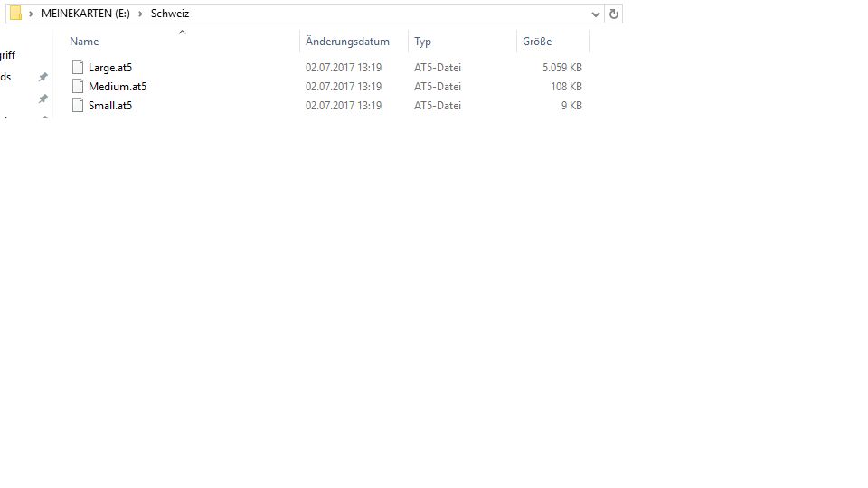Navigate to MEINEKARTEN (E:) breadcrumb
Image resolution: width=868 pixels, height=488 pixels.
coord(86,14)
